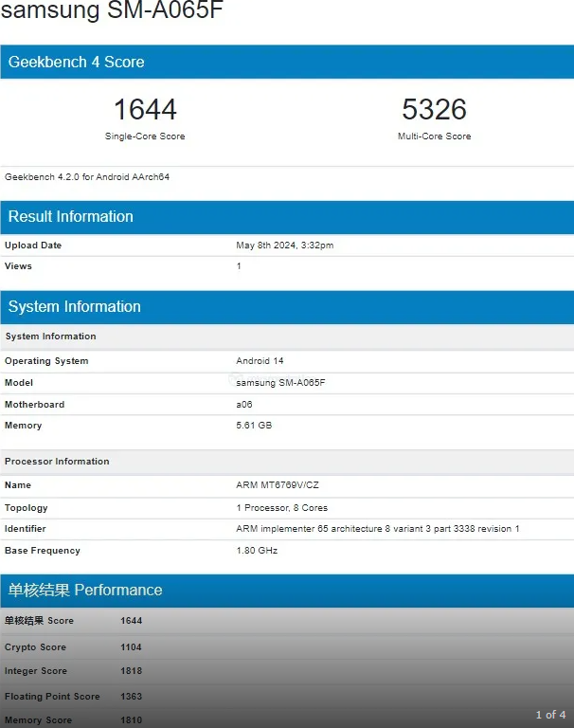
Task: Click the 'Memory Score' row label
Action: pyautogui.click(x=38, y=720)
